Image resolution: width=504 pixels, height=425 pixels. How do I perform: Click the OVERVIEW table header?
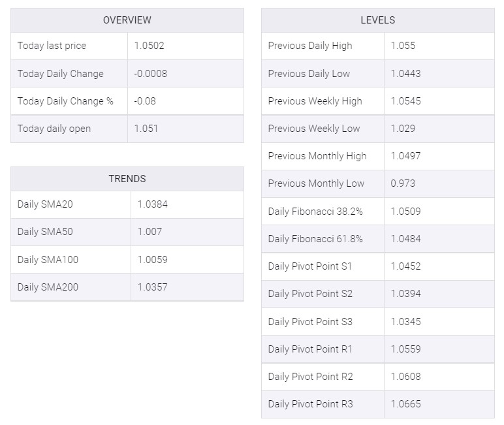point(127,20)
